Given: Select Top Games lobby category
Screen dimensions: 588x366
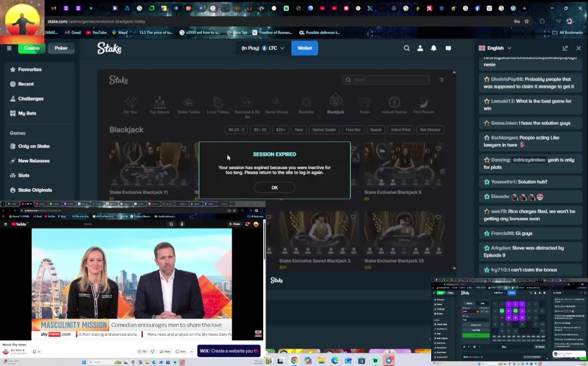Looking at the screenshot, I should coord(160,105).
